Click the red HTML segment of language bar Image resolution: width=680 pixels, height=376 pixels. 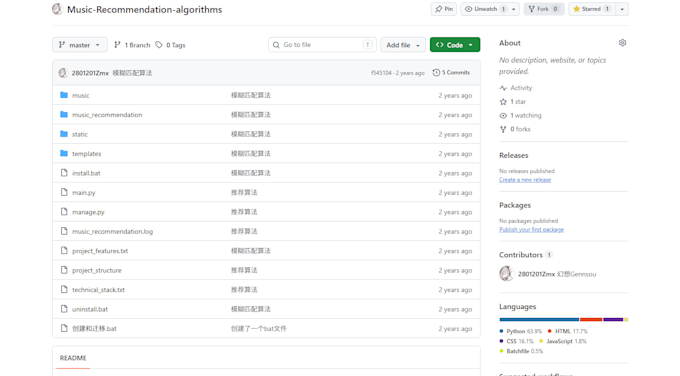[591, 320]
